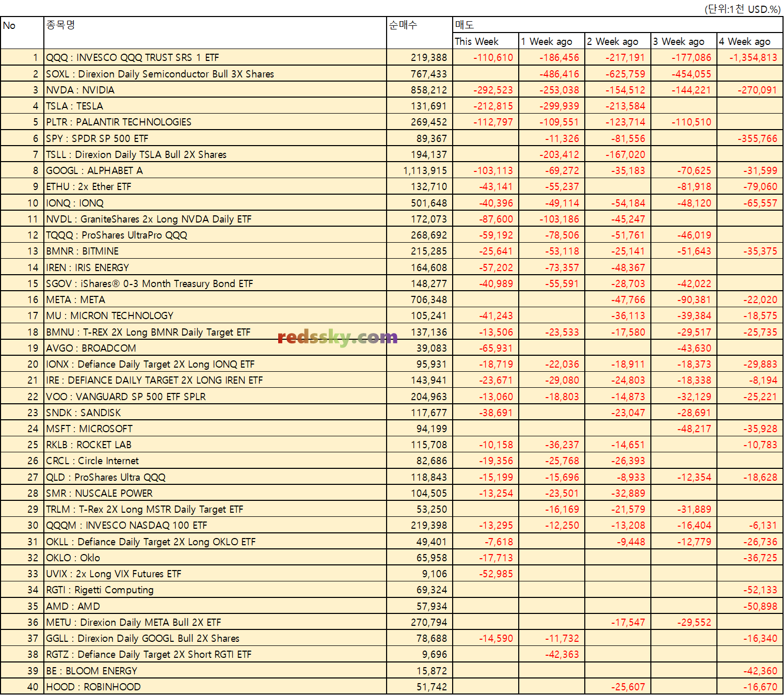Click 'QLD : ProShares Ultra QQQ' cell

tap(215, 477)
